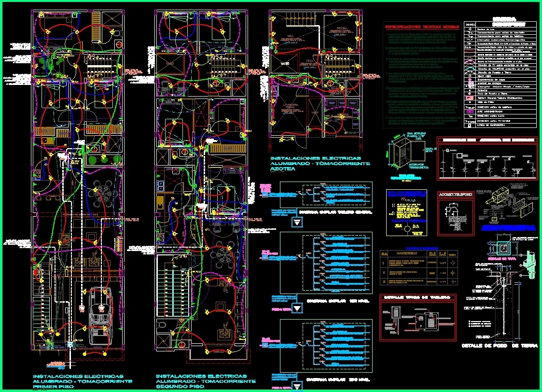Click the Especificaciones Tecnicas Minimas heading

pos(419,28)
